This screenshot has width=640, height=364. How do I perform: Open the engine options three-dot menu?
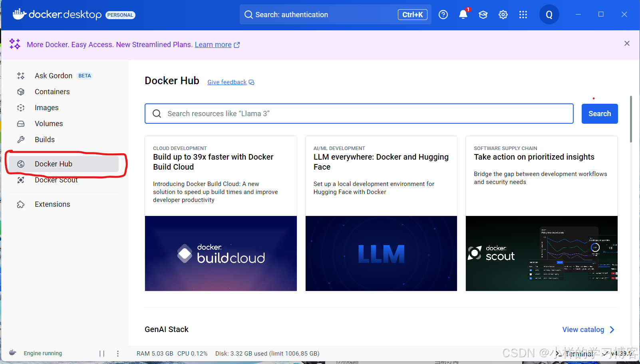pyautogui.click(x=117, y=353)
